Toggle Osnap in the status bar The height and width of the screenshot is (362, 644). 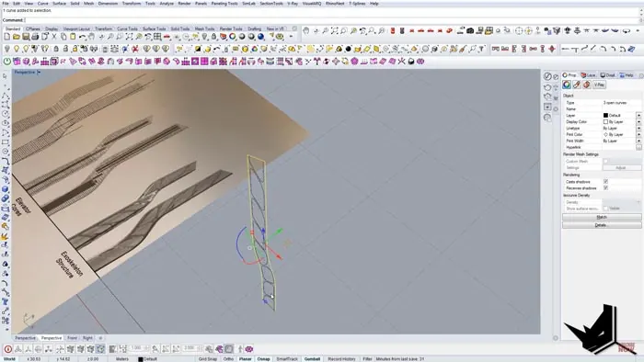click(x=264, y=358)
